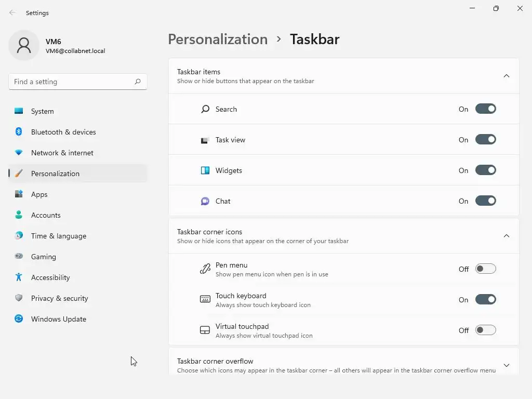Enable the Pen menu toggle

485,269
